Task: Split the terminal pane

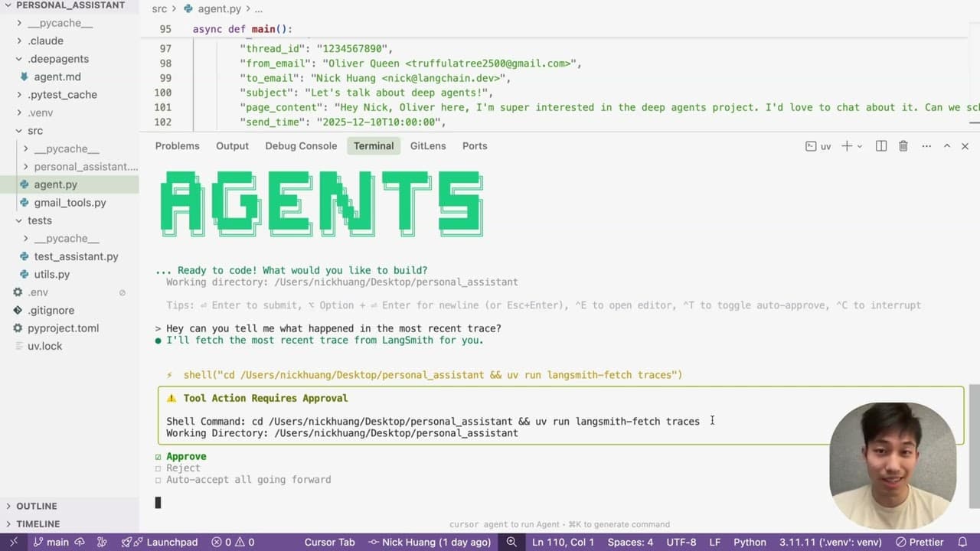Action: [x=880, y=145]
